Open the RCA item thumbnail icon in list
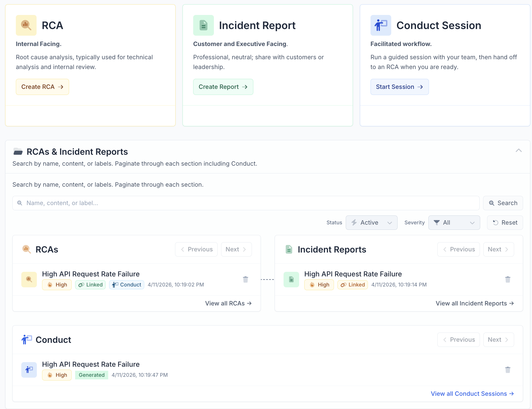532x409 pixels. point(29,279)
